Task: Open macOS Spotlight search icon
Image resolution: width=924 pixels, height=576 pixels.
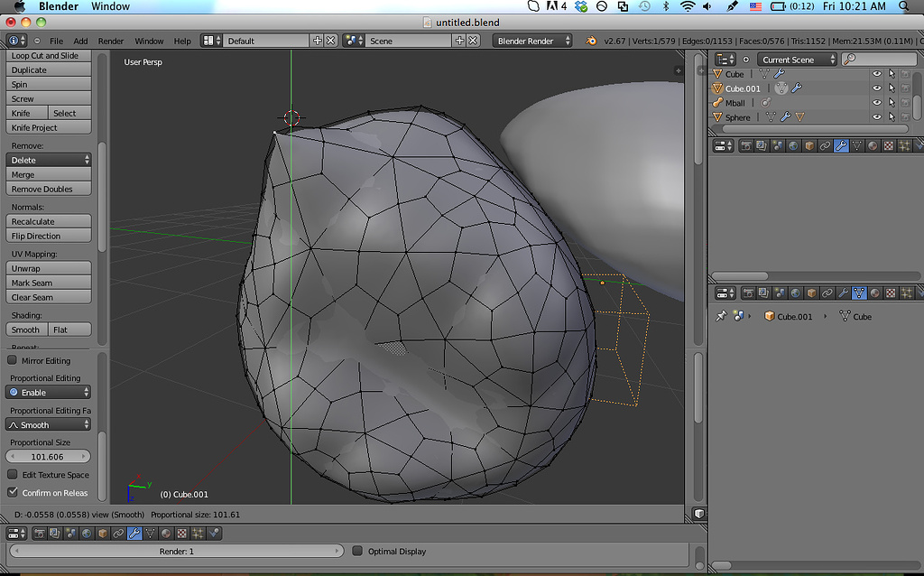Action: click(904, 6)
